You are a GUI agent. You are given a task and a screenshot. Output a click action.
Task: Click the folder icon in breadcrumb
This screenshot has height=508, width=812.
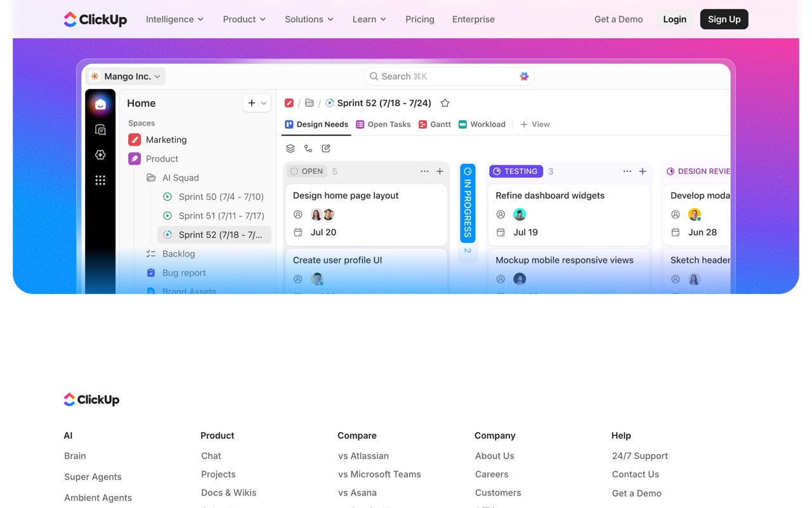coord(310,103)
